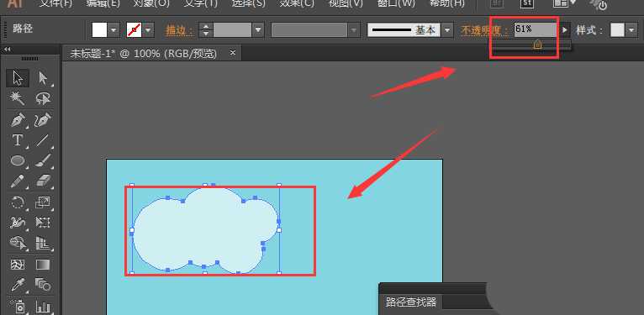The height and width of the screenshot is (315, 644).
Task: Select the Selection tool (black arrow)
Action: point(18,77)
